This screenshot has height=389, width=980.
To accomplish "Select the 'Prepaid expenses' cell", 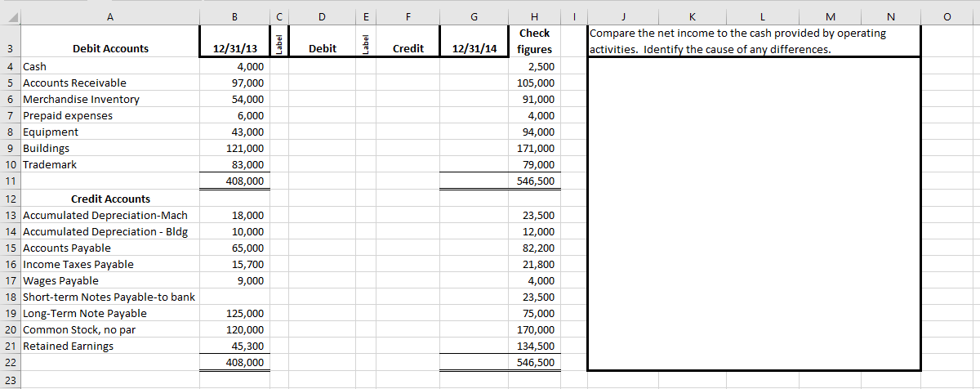I will point(110,115).
